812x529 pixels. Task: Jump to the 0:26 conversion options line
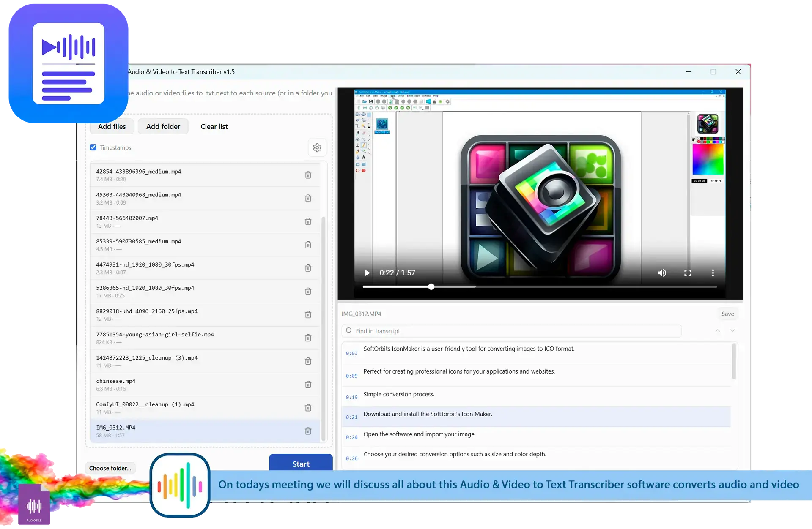pyautogui.click(x=536, y=458)
